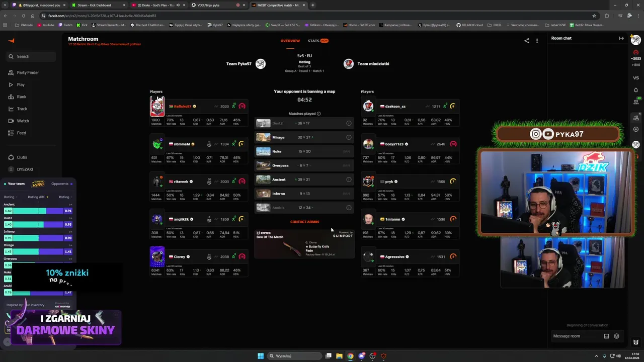Open player borys1123 profile

(x=394, y=144)
